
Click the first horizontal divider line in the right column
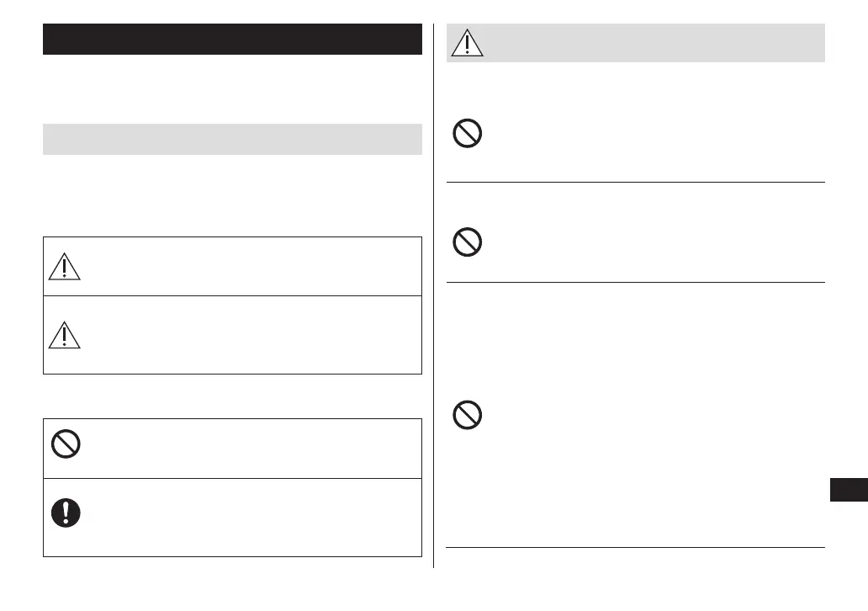(x=635, y=182)
